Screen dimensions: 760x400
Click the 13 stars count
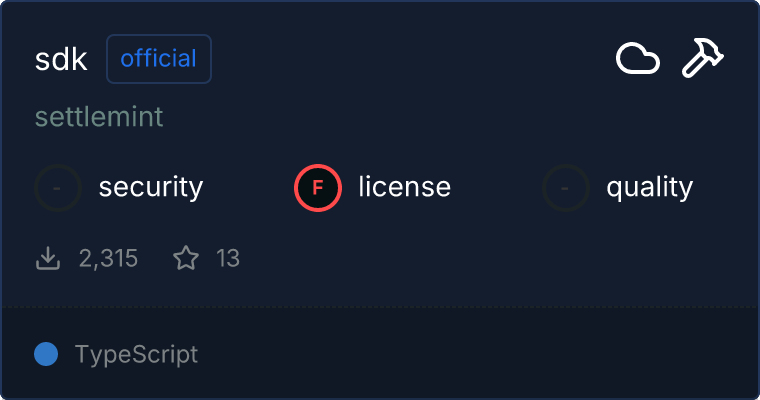click(x=228, y=259)
